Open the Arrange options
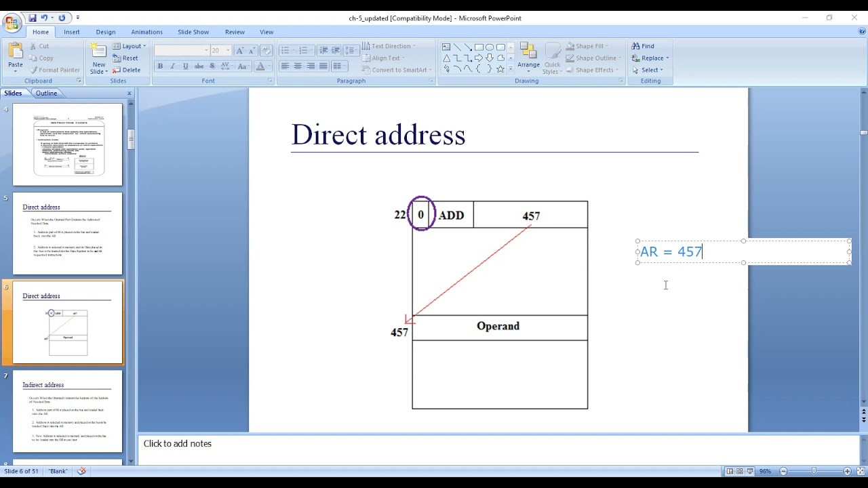Screen dimensions: 868x488 tap(528, 58)
